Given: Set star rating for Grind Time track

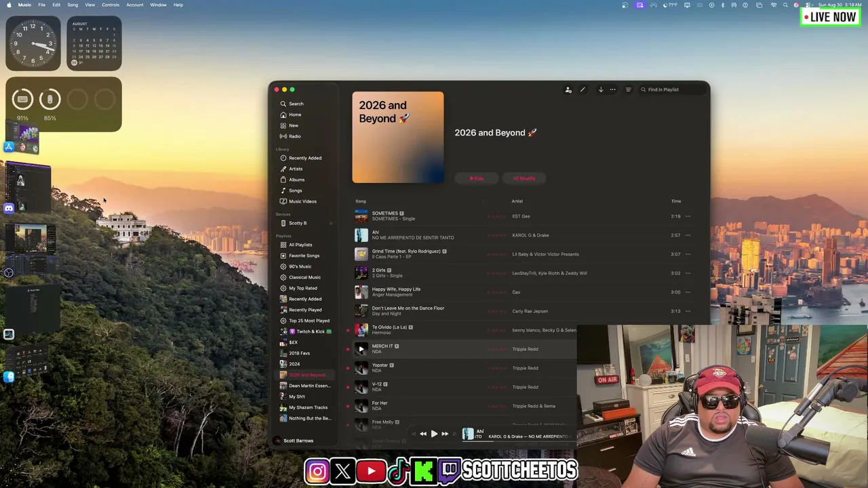Looking at the screenshot, I should pos(496,254).
